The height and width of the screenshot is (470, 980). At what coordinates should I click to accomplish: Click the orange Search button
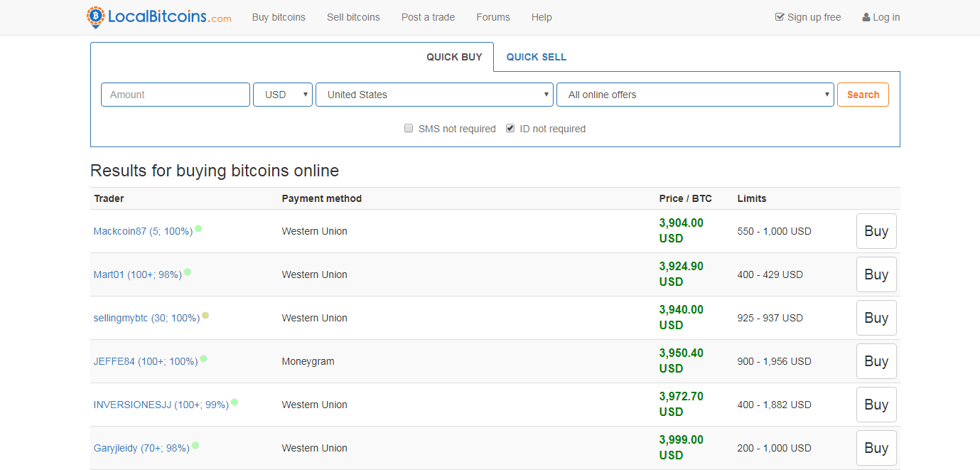tap(863, 95)
